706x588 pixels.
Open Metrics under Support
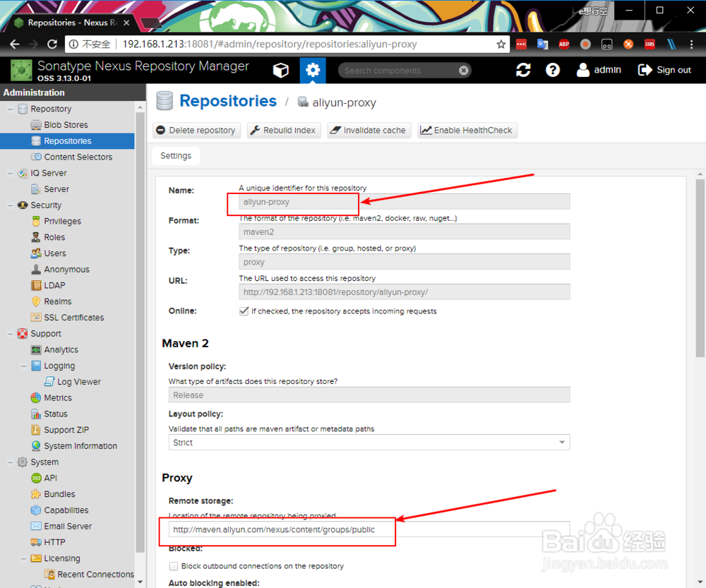point(57,398)
